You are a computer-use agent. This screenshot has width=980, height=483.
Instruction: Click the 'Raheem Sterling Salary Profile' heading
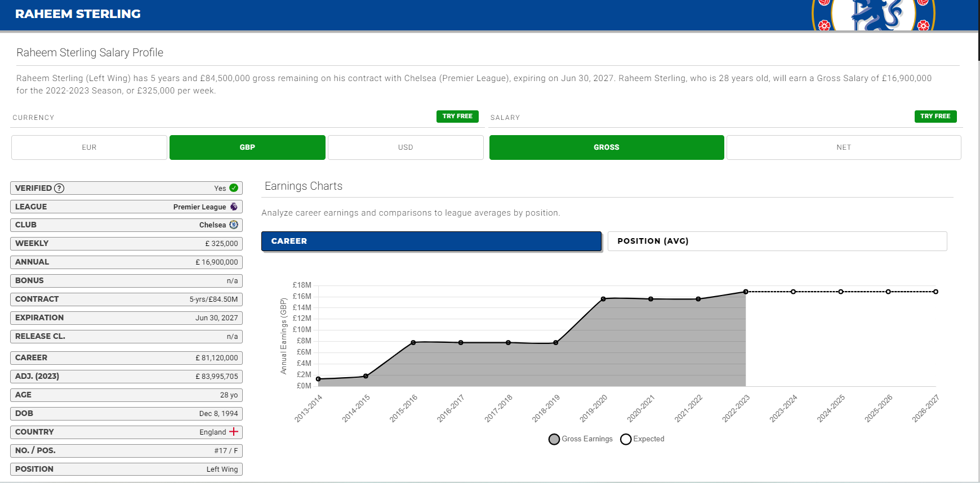(90, 52)
